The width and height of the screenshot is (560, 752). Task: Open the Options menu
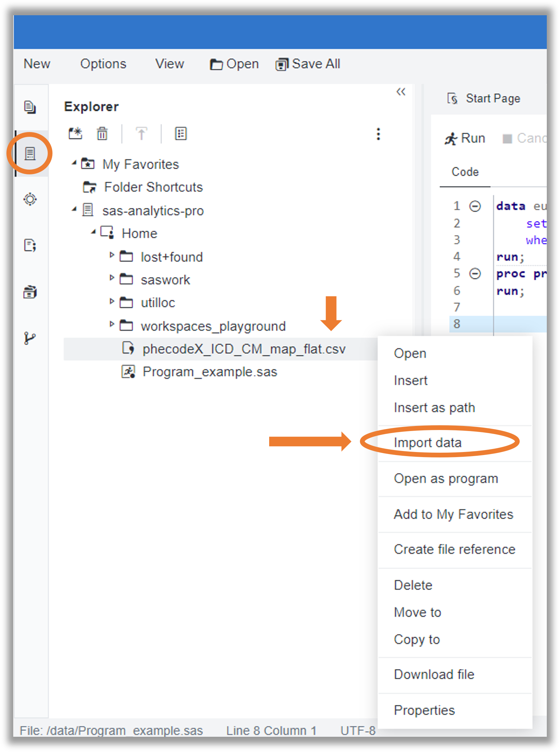[x=103, y=63]
